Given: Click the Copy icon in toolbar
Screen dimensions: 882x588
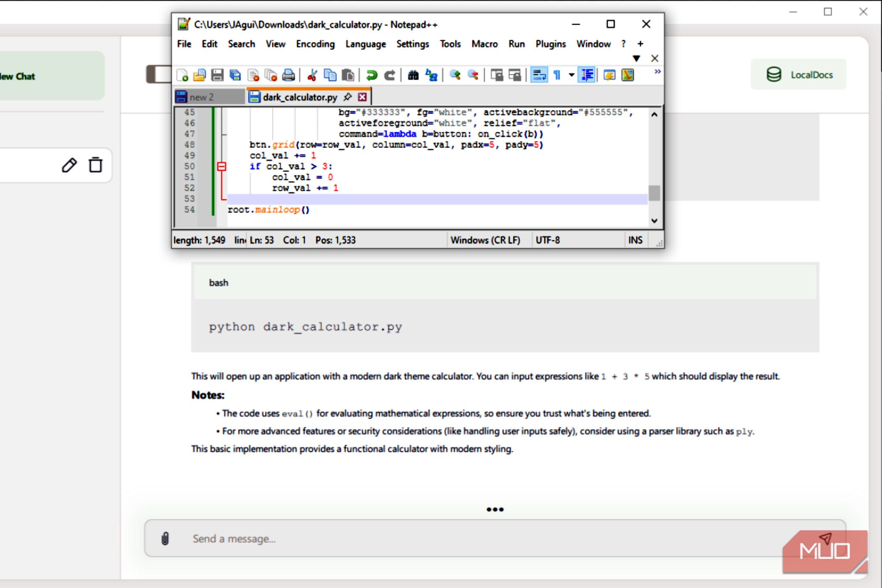Looking at the screenshot, I should coord(330,75).
